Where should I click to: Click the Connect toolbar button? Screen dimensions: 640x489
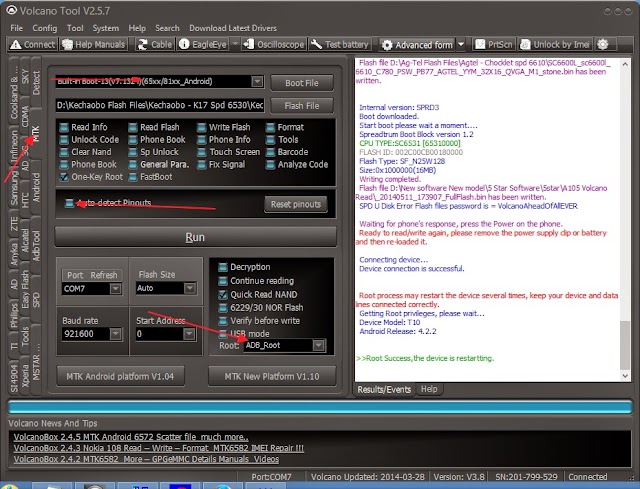coord(33,44)
